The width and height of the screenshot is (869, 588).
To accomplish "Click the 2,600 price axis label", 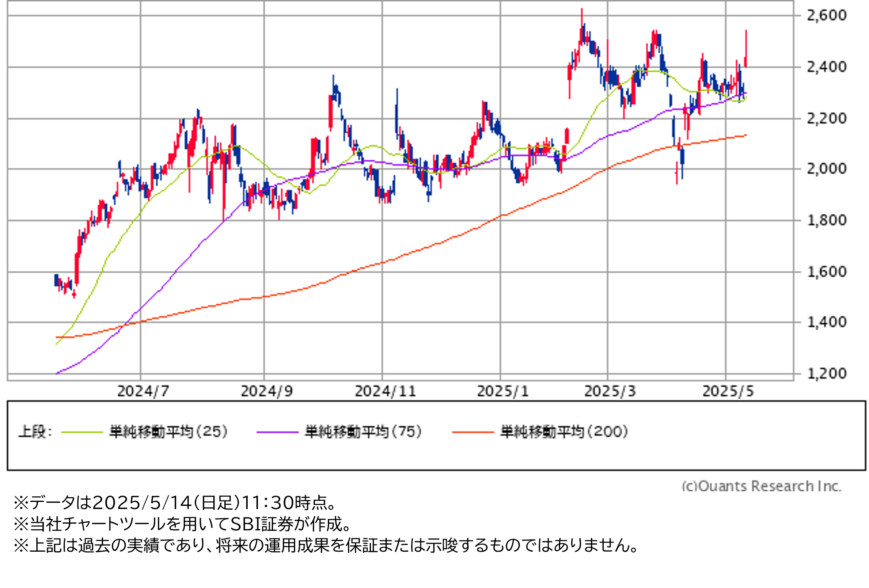I will point(826,15).
